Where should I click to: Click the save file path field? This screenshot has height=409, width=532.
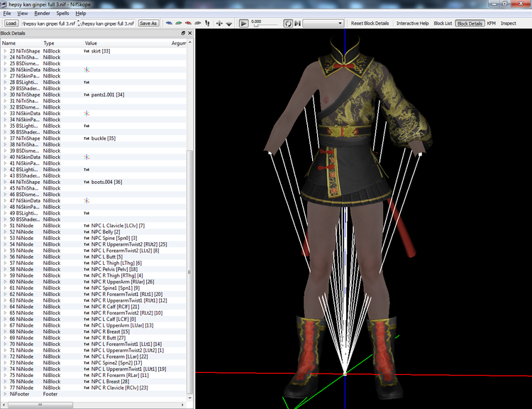[108, 23]
